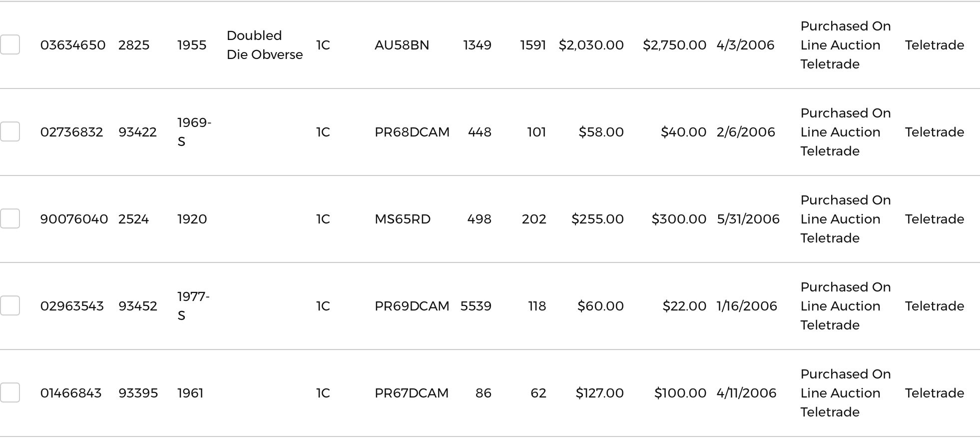The image size is (980, 439).
Task: Toggle the checkbox for certificate 01466843
Action: 10,393
